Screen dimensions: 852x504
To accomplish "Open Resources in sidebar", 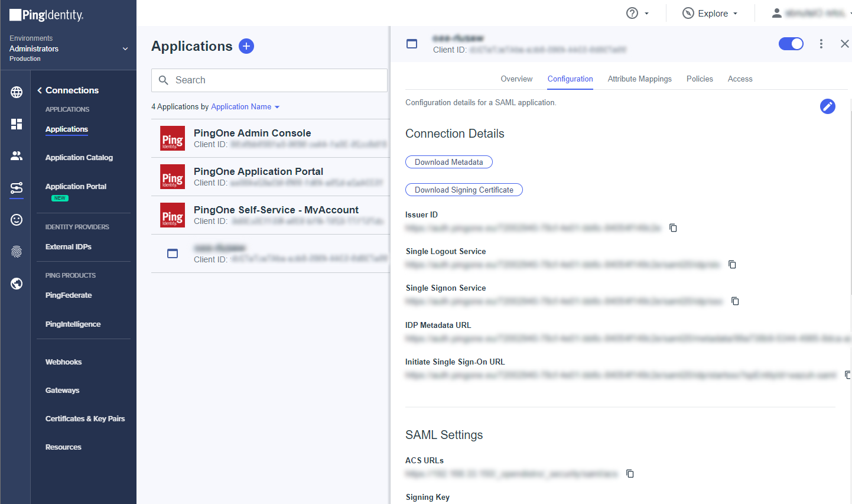I will 63,447.
